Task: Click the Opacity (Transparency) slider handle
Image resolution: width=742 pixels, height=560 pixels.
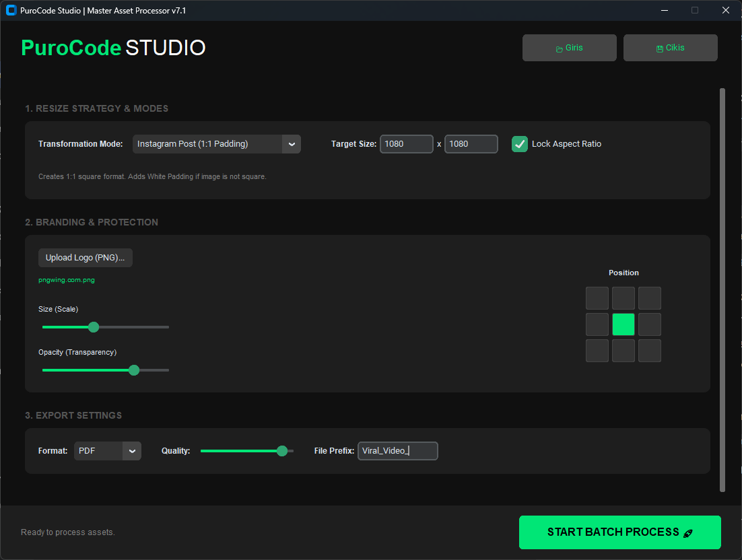Action: (x=133, y=370)
